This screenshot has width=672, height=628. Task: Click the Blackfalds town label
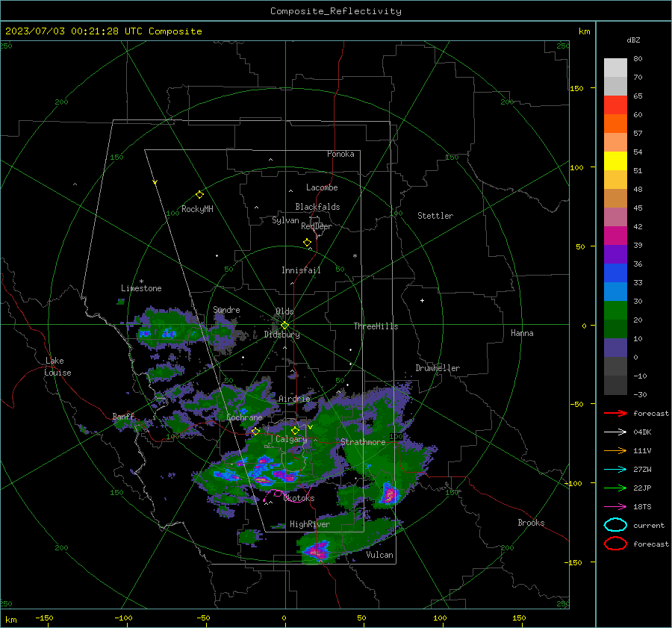(317, 207)
